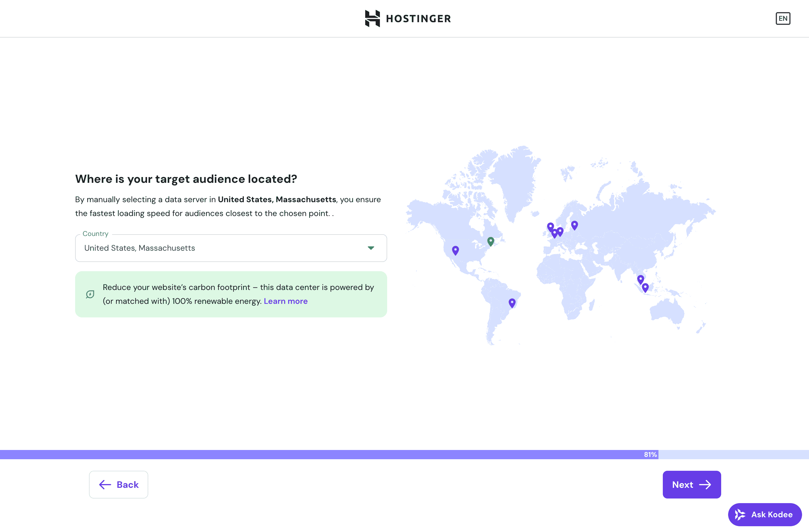This screenshot has width=809, height=532.
Task: Select the western United States map pin
Action: tap(455, 250)
